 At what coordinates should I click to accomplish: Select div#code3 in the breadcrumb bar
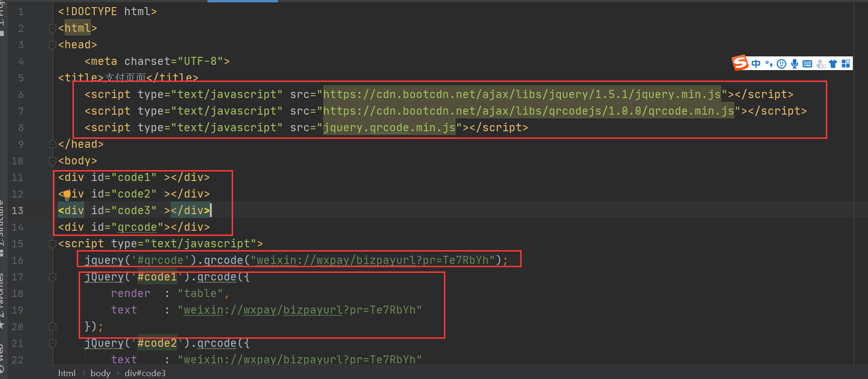(145, 373)
